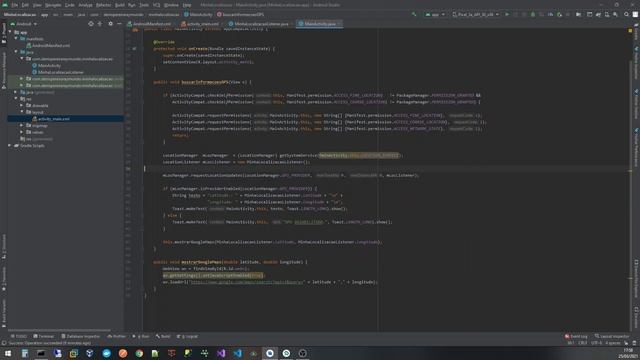Open the File menu

tap(14, 5)
